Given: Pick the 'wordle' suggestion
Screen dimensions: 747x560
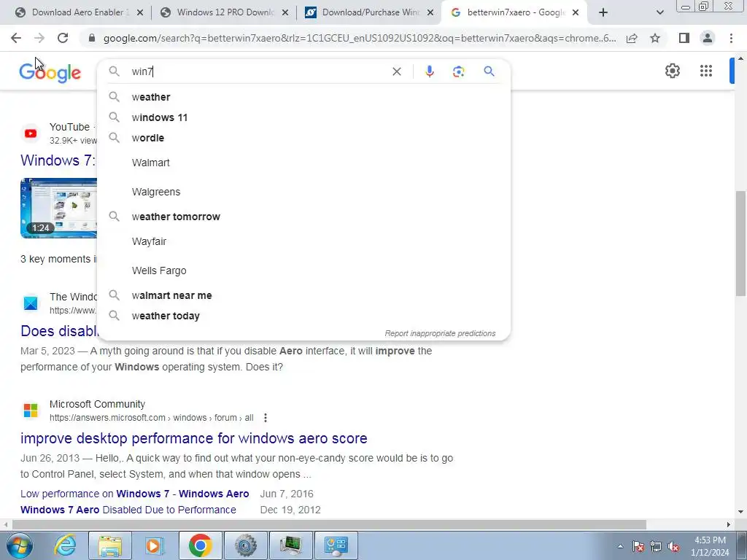Looking at the screenshot, I should coord(303,138).
